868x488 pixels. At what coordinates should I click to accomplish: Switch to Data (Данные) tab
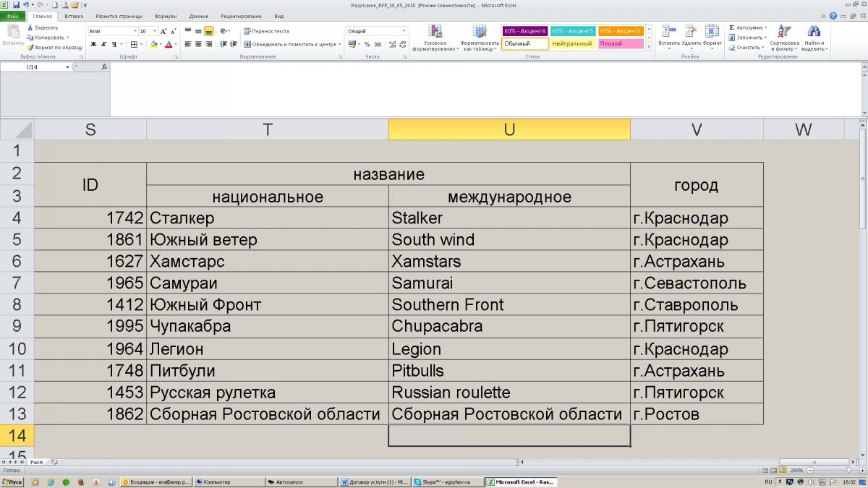tap(198, 15)
